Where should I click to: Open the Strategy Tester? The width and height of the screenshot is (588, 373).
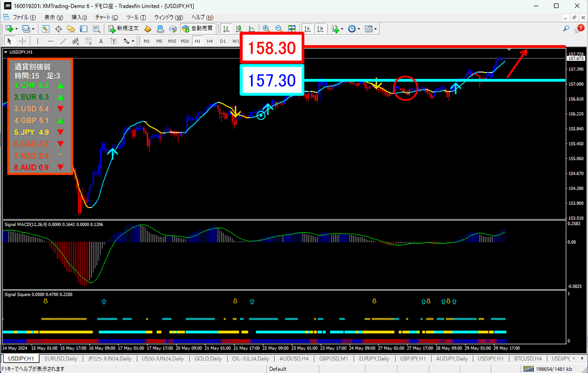coord(96,28)
